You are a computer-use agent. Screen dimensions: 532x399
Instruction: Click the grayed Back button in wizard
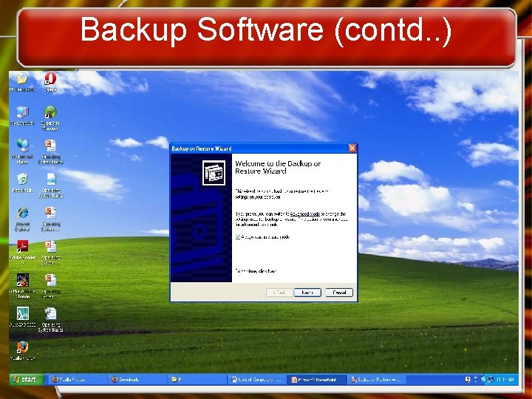click(x=279, y=293)
